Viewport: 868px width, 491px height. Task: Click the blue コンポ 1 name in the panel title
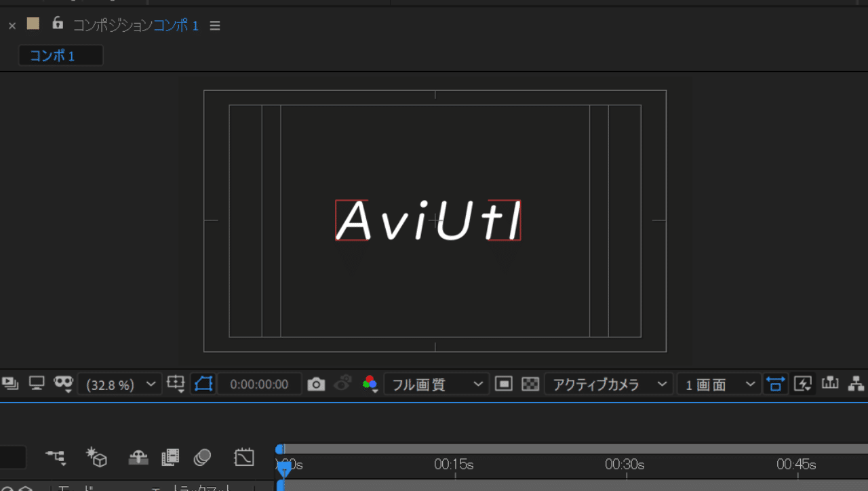(176, 26)
